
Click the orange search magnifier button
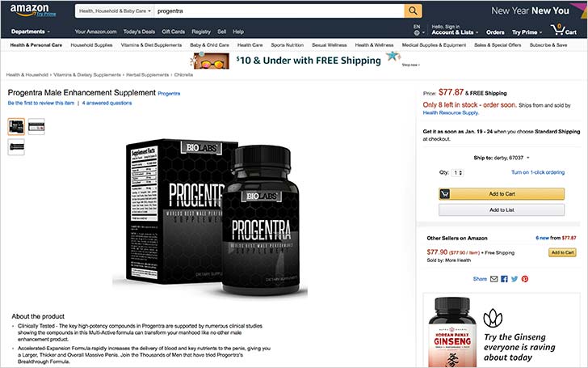coord(413,11)
